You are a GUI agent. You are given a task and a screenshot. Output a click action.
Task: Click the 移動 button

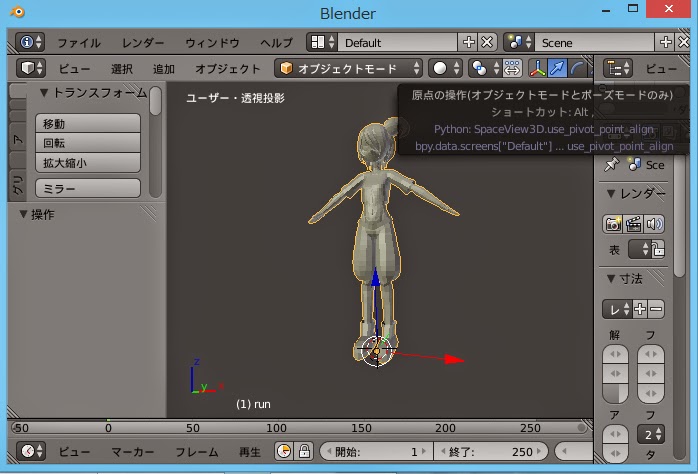(88, 123)
